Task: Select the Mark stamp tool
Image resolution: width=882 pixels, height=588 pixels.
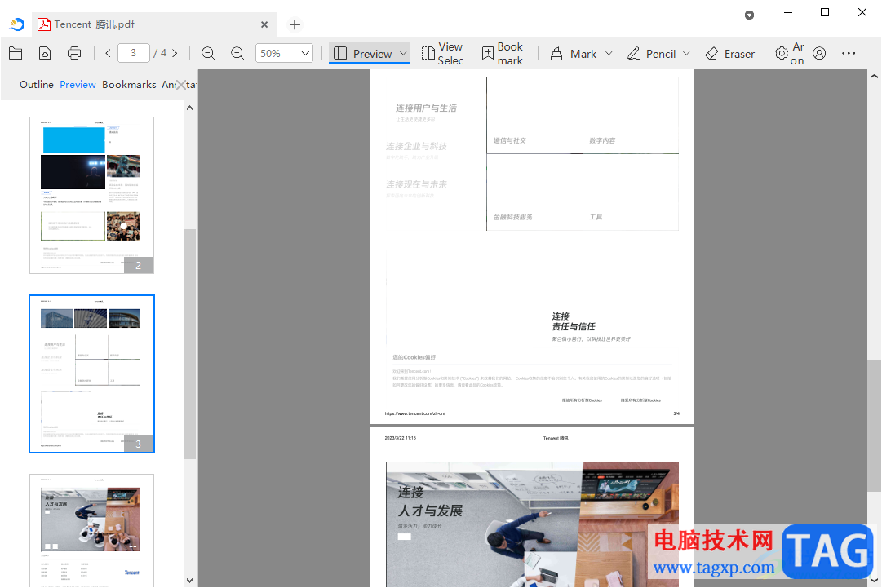Action: pos(574,53)
